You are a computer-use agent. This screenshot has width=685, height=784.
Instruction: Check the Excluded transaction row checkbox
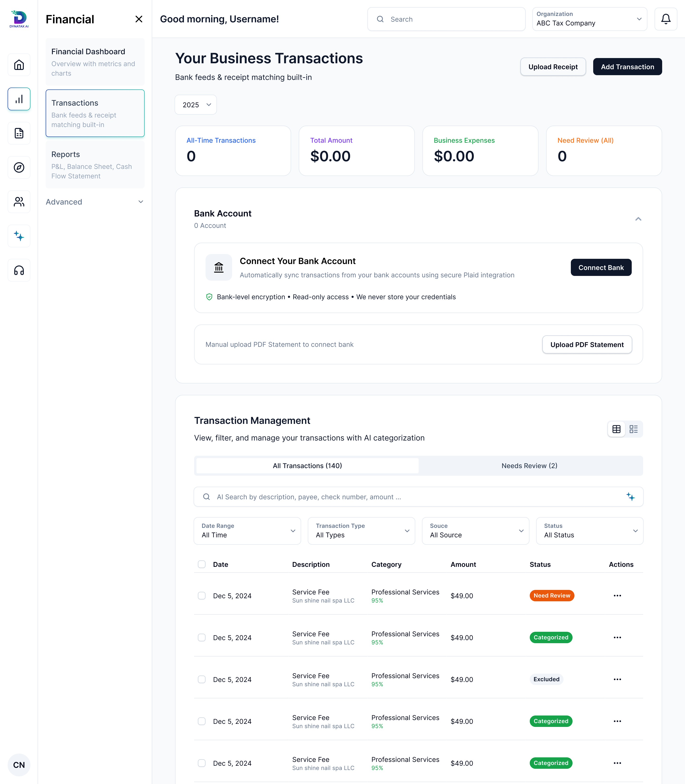coord(201,679)
